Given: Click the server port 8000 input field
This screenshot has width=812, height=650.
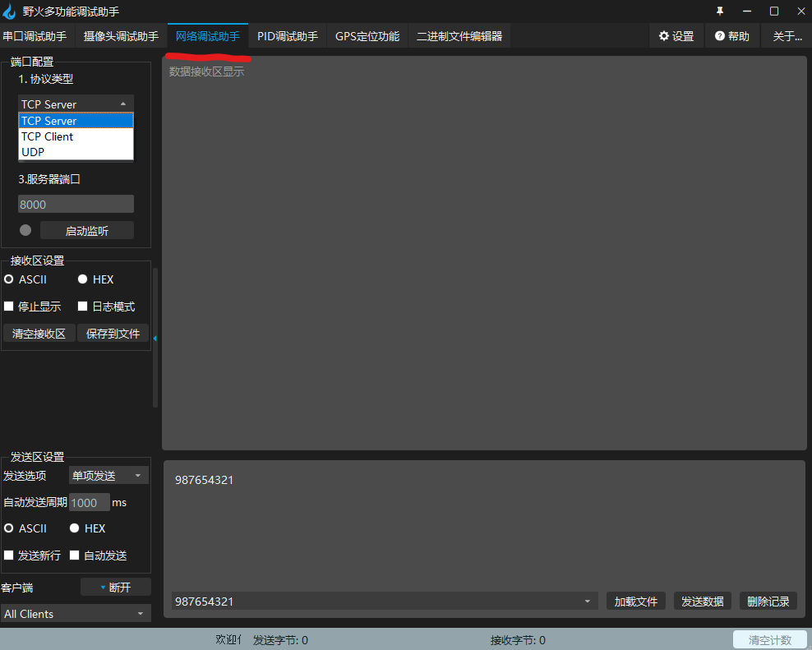Looking at the screenshot, I should (x=76, y=204).
